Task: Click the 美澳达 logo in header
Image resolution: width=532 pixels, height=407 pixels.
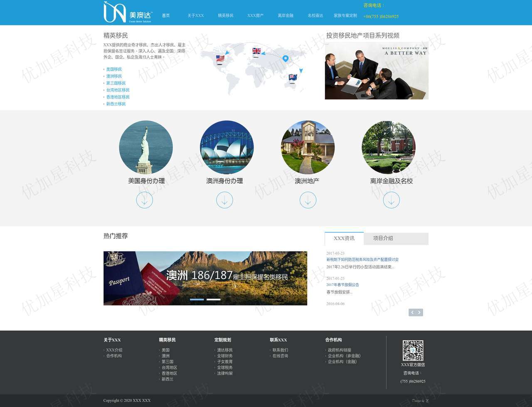Action: 128,12
